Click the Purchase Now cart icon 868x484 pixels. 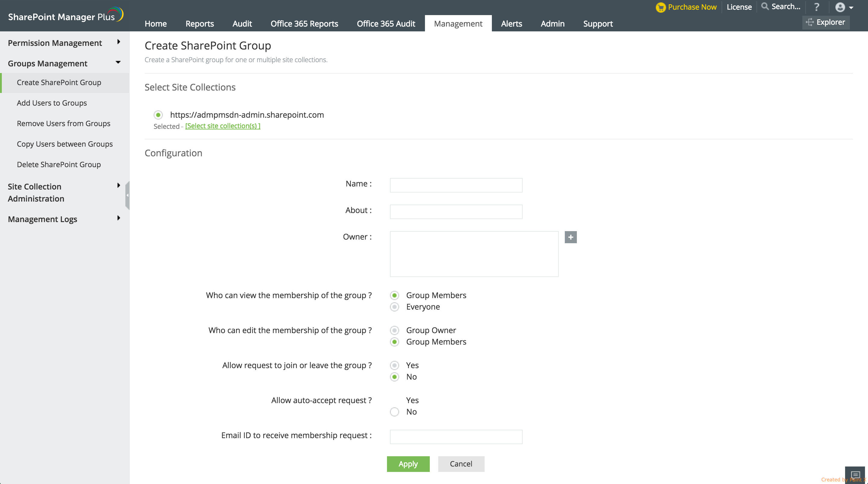click(x=660, y=7)
